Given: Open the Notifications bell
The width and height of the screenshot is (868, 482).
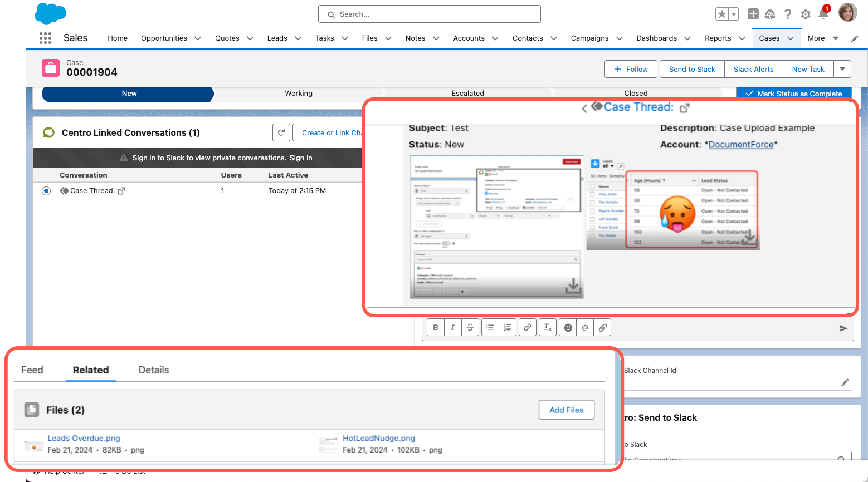Looking at the screenshot, I should click(x=823, y=14).
